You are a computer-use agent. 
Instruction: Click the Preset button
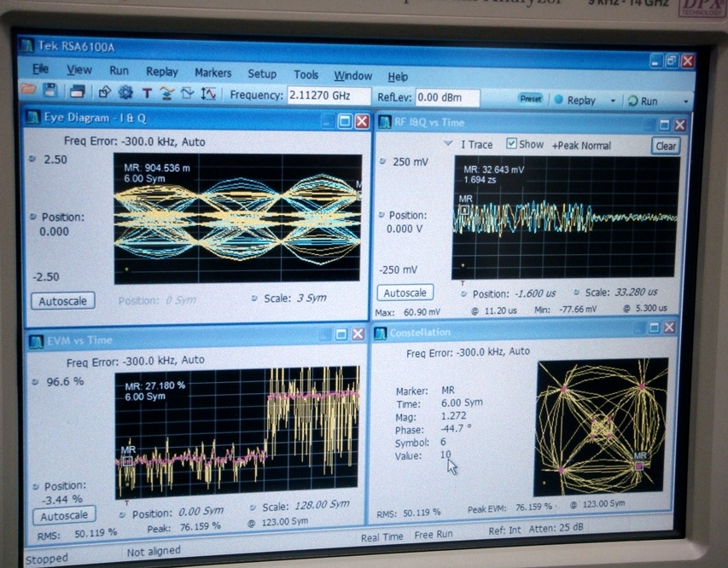click(x=530, y=99)
